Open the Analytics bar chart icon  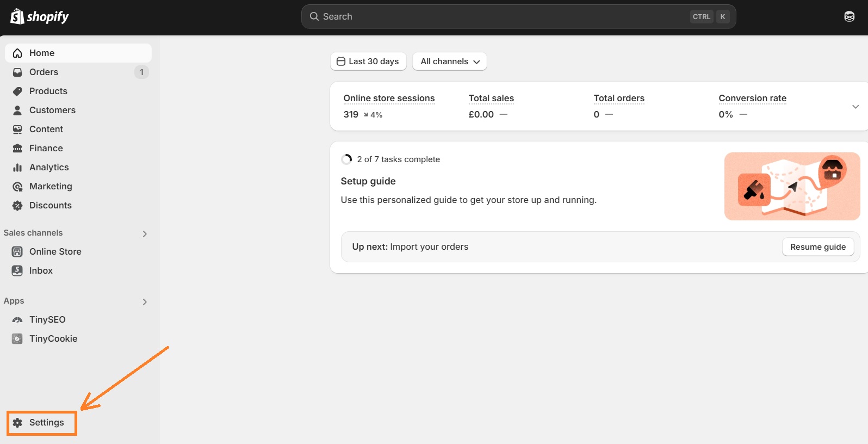click(17, 167)
